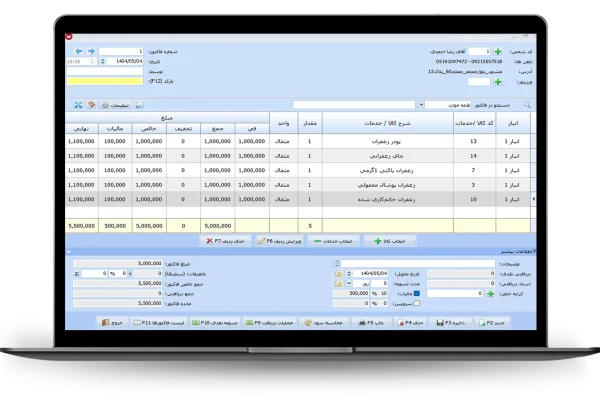Click Print F5 printer button
The height and width of the screenshot is (400, 600).
click(x=371, y=323)
